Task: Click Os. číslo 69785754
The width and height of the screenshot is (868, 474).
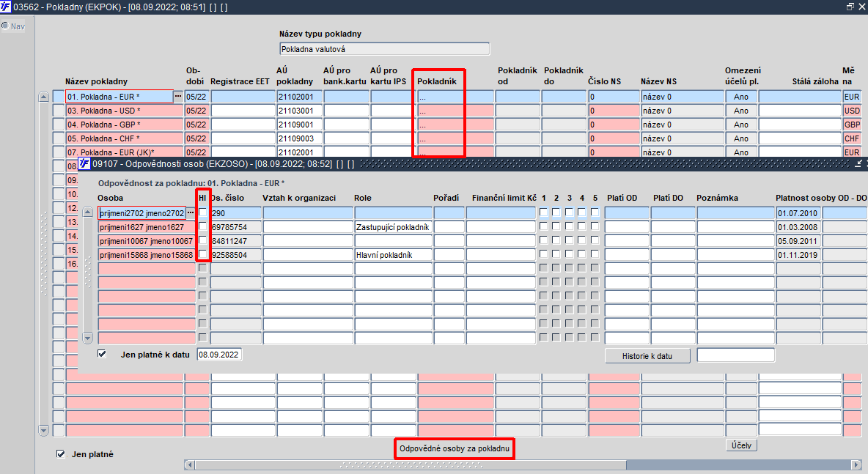Action: (x=236, y=227)
